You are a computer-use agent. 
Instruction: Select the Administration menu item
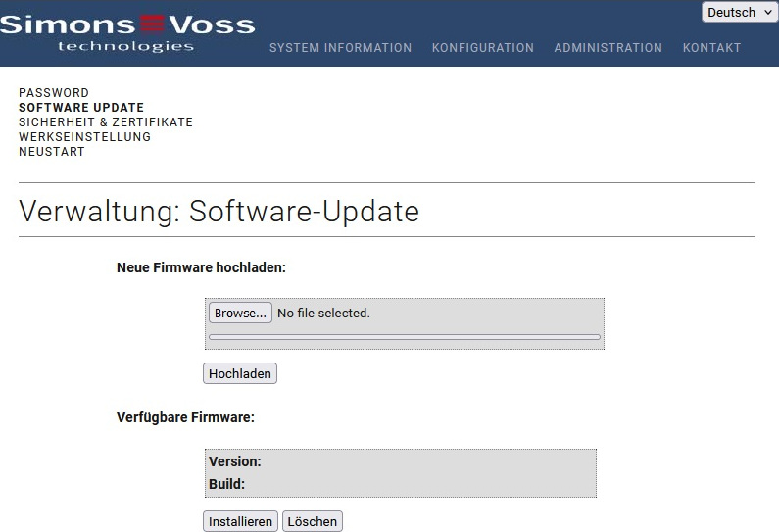(x=608, y=48)
